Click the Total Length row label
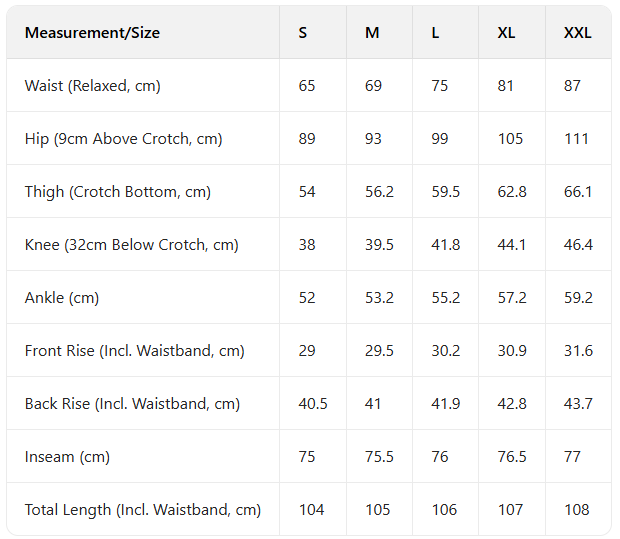620x539 pixels. 143,510
